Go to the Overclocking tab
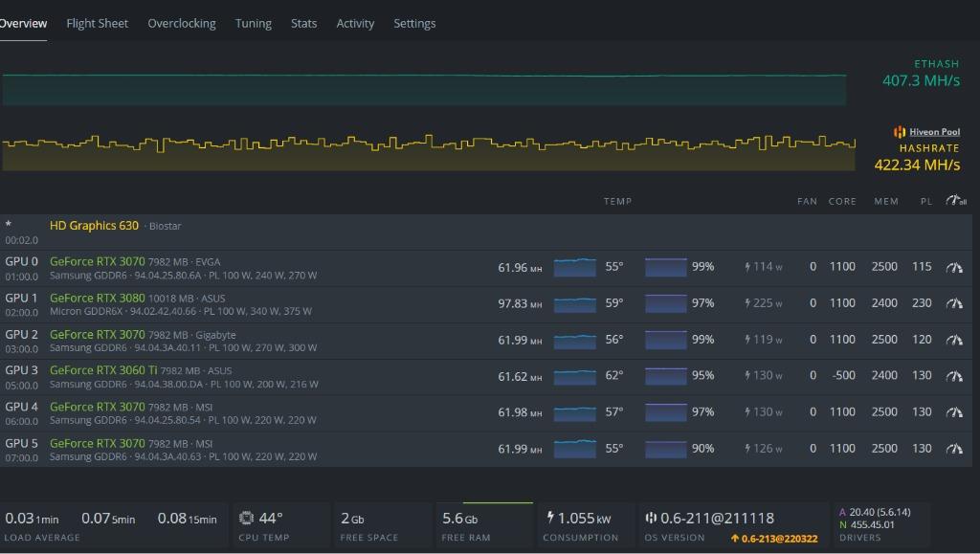The height and width of the screenshot is (554, 980). (181, 24)
